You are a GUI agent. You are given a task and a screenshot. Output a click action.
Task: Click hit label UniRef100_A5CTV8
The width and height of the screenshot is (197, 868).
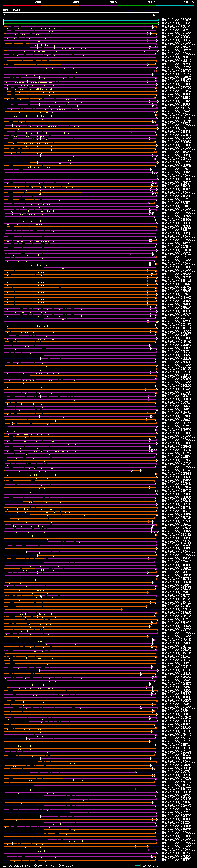(x=177, y=423)
